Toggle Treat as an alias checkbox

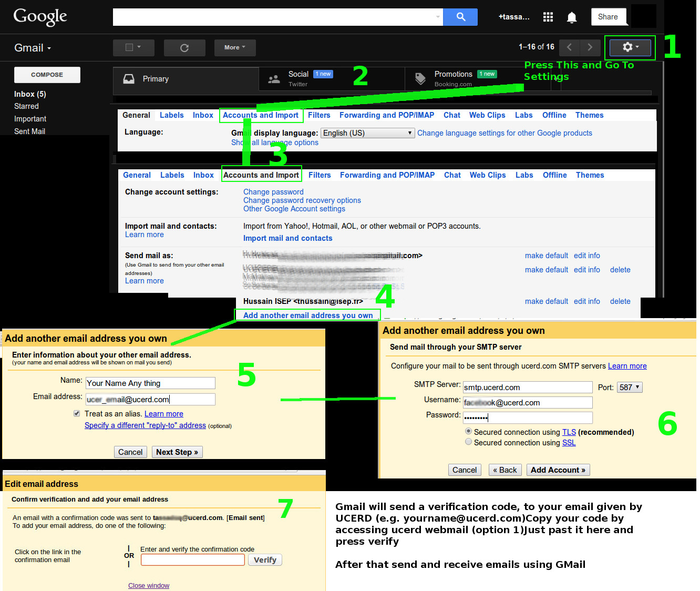tap(77, 413)
